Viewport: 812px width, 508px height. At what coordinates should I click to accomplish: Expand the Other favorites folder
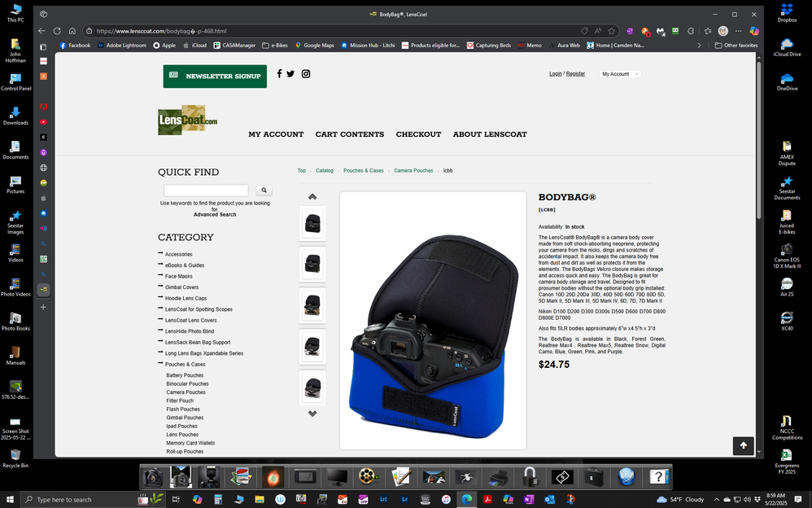pyautogui.click(x=736, y=46)
